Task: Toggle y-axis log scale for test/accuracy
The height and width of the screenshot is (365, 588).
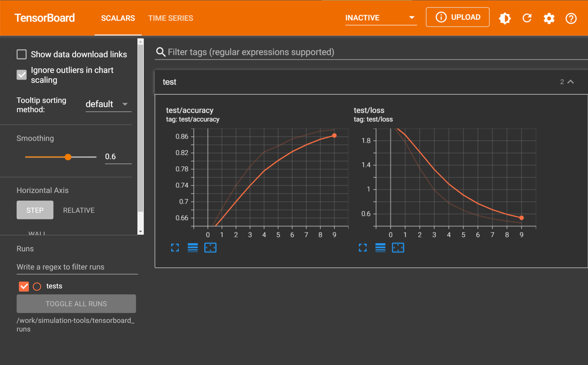Action: pos(193,248)
